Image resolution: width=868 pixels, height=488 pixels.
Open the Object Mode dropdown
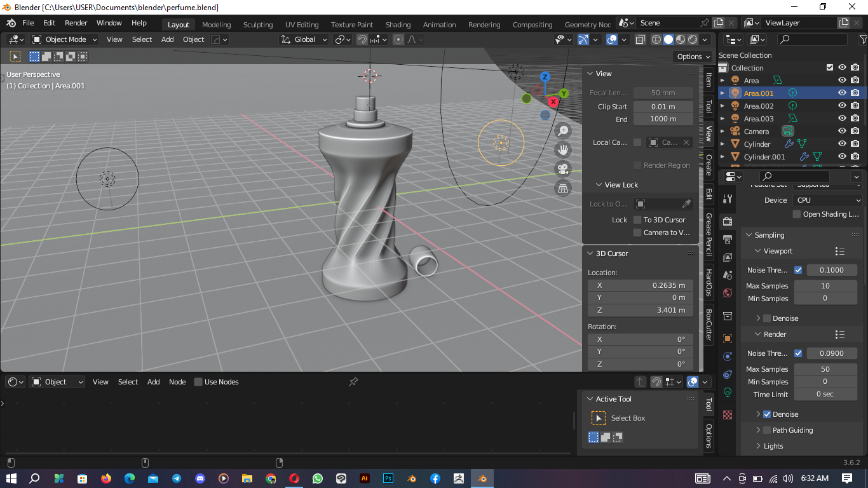[65, 39]
